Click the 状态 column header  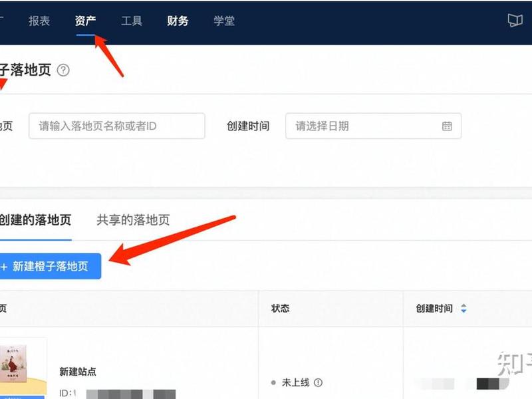280,309
